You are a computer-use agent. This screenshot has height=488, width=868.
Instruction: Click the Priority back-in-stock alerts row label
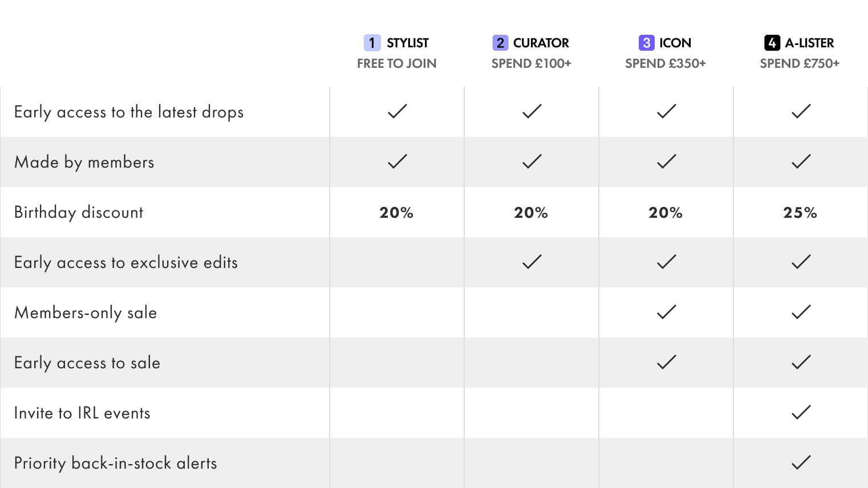click(115, 463)
